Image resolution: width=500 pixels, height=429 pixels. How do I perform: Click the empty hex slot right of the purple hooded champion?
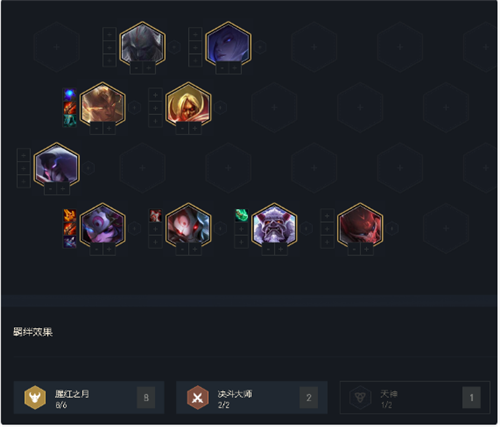pos(143,168)
